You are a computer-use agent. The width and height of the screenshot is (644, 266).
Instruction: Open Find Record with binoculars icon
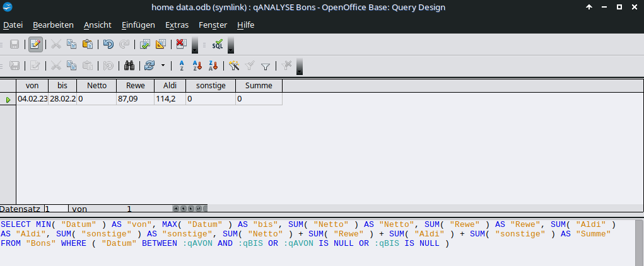tap(130, 66)
